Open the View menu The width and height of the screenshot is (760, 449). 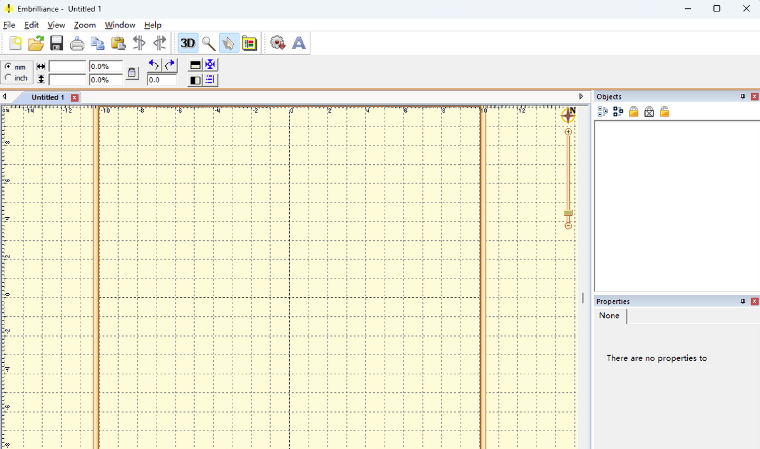[56, 25]
